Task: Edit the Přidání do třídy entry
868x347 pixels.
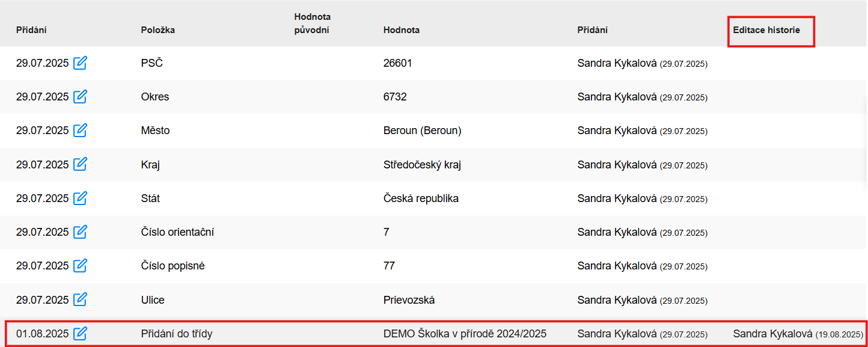Action: (80, 333)
